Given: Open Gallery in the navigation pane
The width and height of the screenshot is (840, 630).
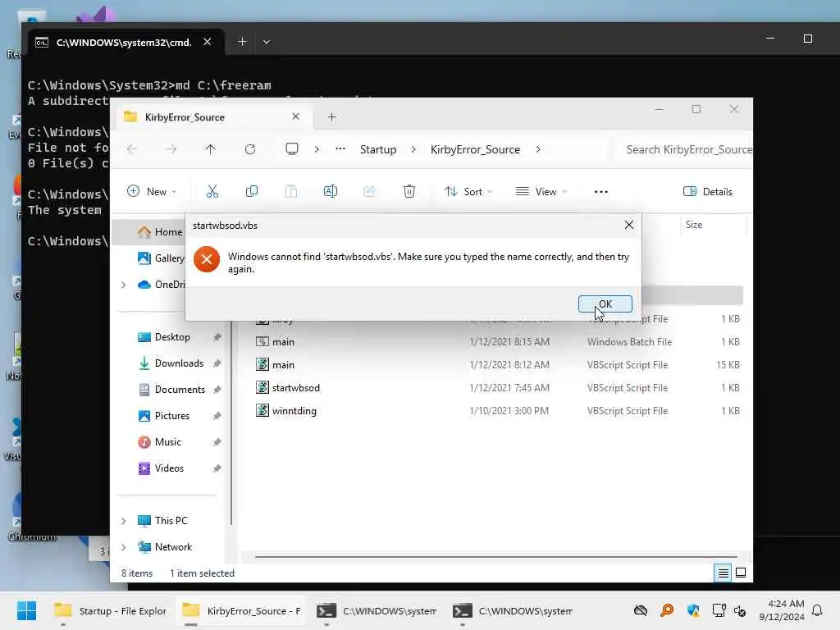Looking at the screenshot, I should click(160, 258).
